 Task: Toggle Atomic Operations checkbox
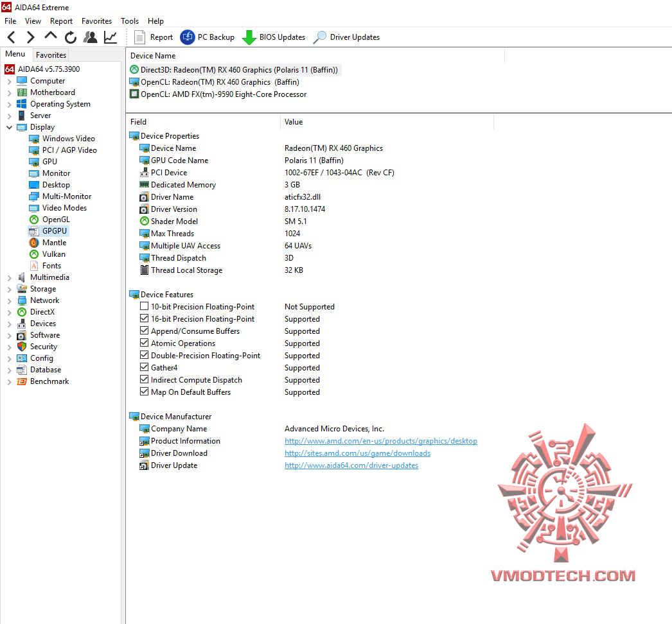(x=145, y=343)
